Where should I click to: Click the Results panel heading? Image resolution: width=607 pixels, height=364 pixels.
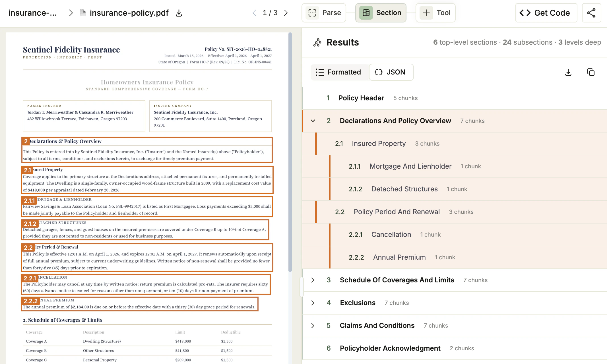click(342, 42)
